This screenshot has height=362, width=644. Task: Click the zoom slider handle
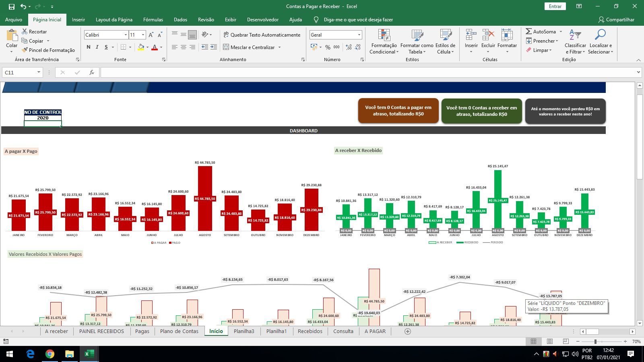595,341
